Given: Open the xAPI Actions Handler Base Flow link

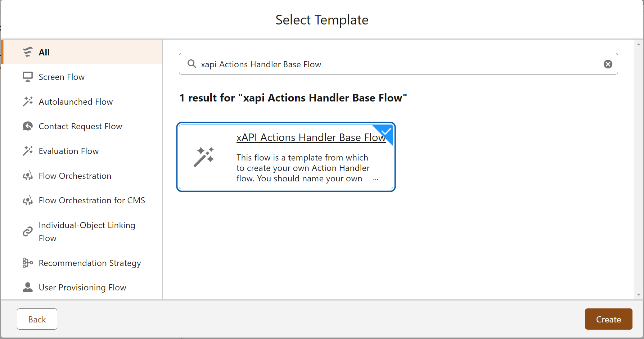Looking at the screenshot, I should click(x=310, y=137).
